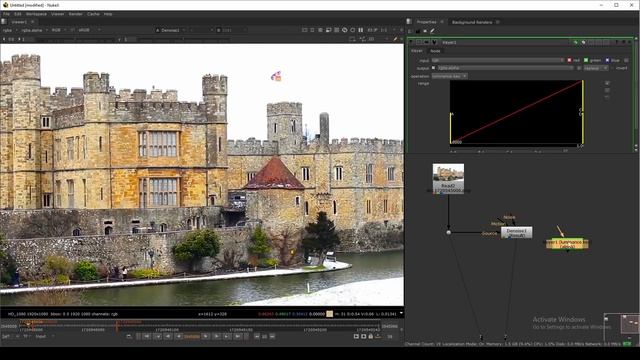
Task: Click the sampled pixel color swatch
Action: click(329, 314)
